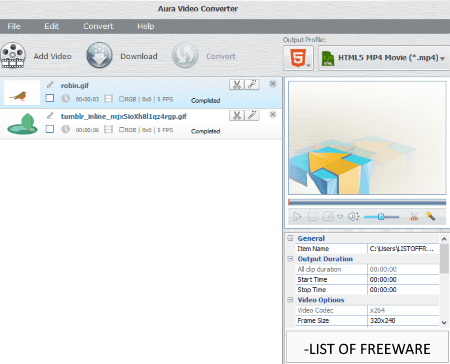Click the Convert label in toolbar

click(221, 56)
